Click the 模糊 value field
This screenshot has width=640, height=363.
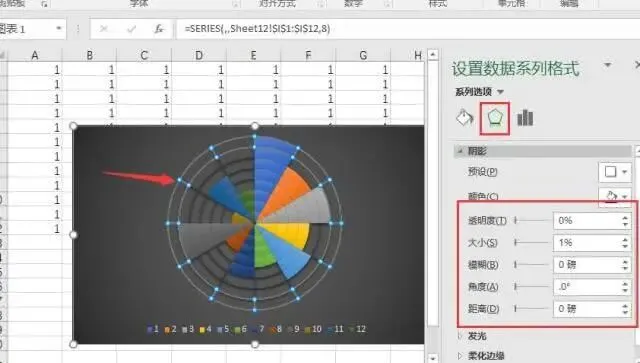587,265
